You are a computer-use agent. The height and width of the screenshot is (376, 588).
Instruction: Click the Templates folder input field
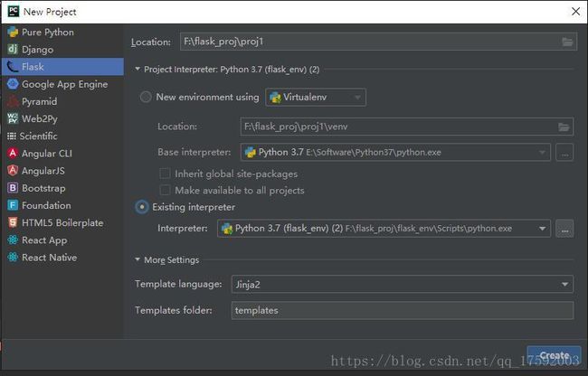pos(402,310)
